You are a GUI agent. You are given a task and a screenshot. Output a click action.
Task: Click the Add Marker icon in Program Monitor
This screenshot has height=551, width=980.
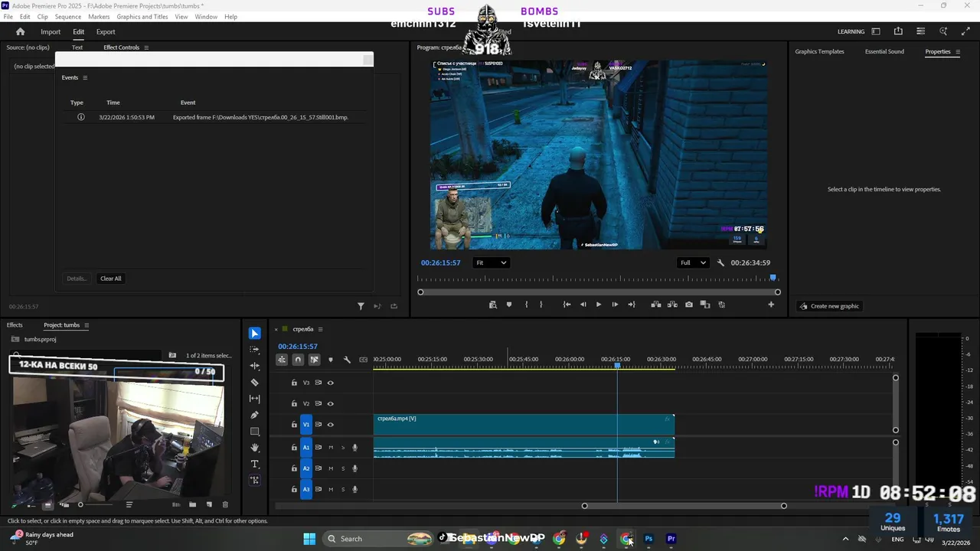tap(509, 305)
